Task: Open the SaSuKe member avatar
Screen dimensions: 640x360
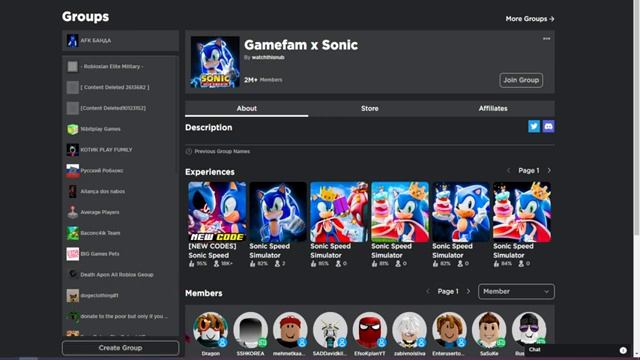Action: [x=489, y=329]
